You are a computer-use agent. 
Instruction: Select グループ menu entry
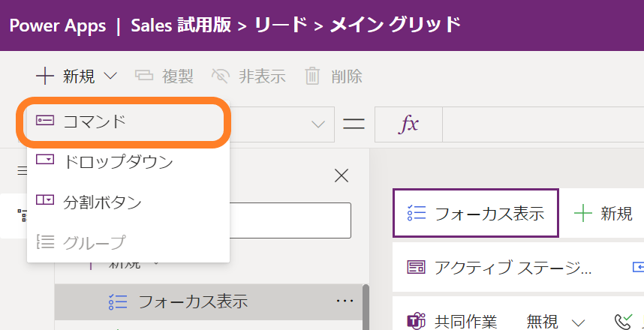(128, 242)
